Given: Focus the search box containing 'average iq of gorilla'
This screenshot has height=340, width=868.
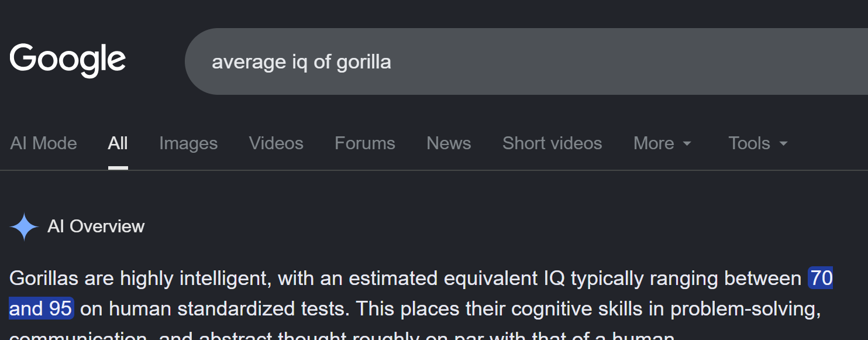Looking at the screenshot, I should coord(526,61).
